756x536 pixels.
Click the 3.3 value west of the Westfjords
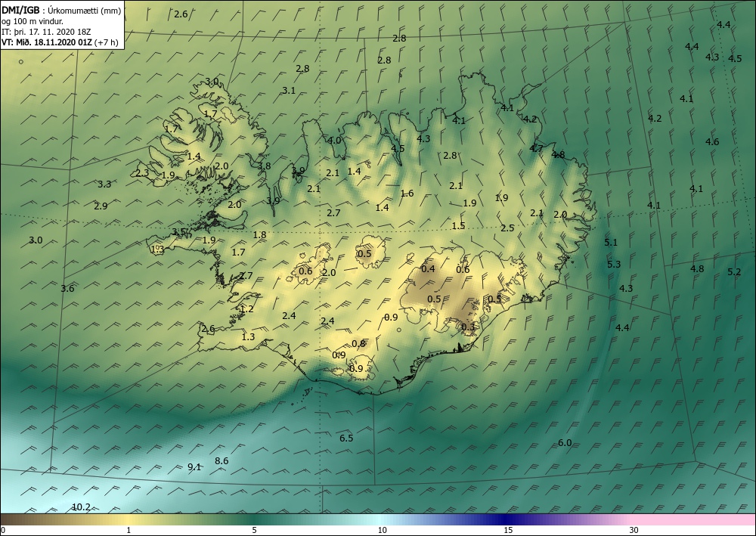click(x=104, y=184)
